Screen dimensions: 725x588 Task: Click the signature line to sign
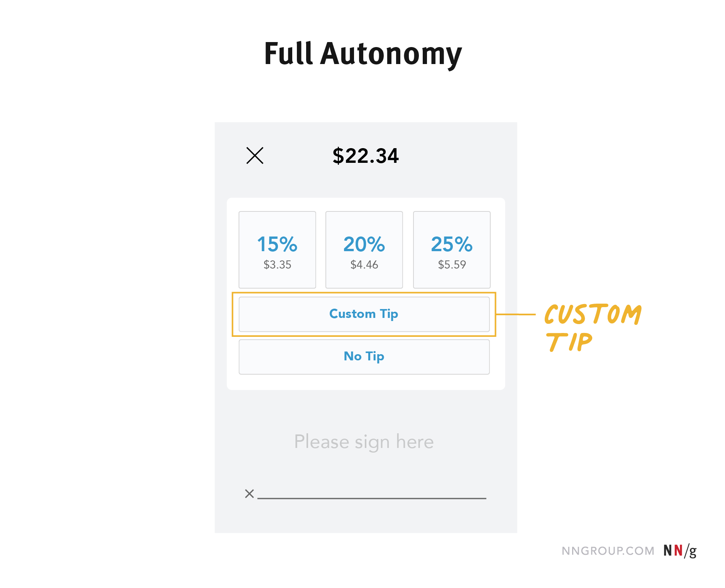tap(371, 498)
